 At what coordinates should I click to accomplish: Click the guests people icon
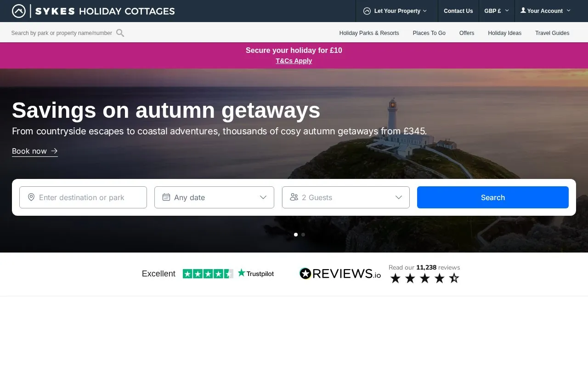[x=294, y=197]
